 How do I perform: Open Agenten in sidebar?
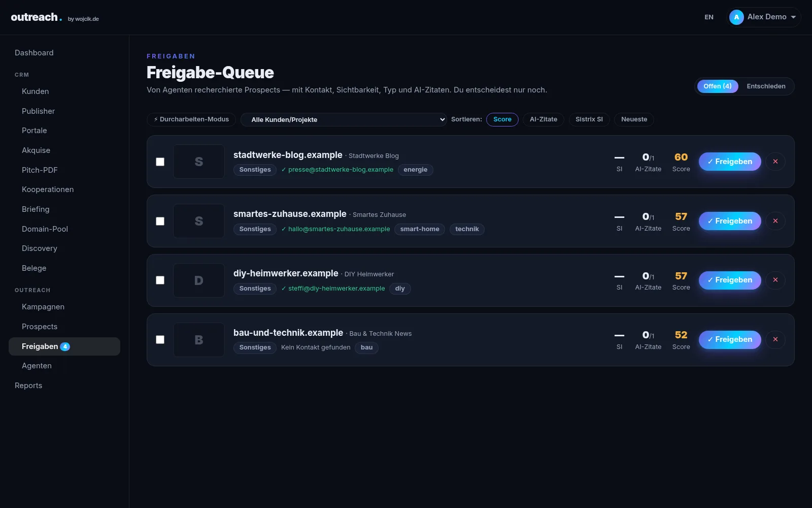pos(64,366)
